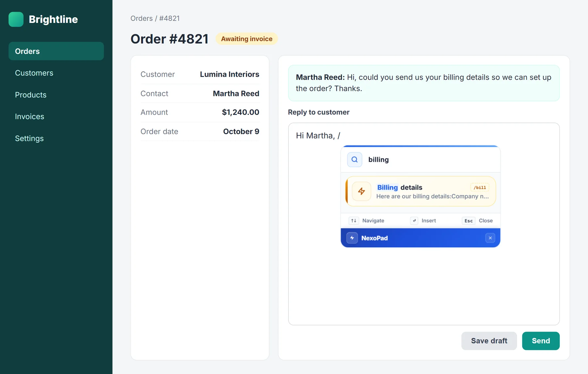
Task: Go to Customers in the sidebar
Action: point(56,73)
